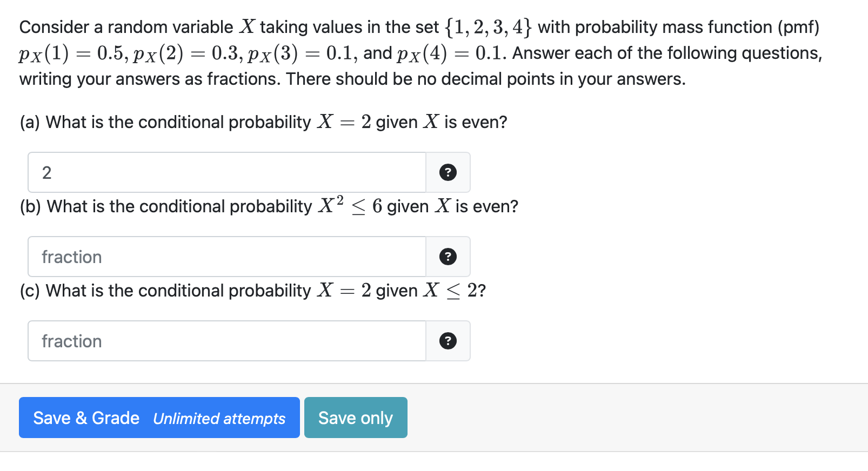The width and height of the screenshot is (868, 471).
Task: Focus the part (a) answer field containing 2
Action: [x=227, y=172]
